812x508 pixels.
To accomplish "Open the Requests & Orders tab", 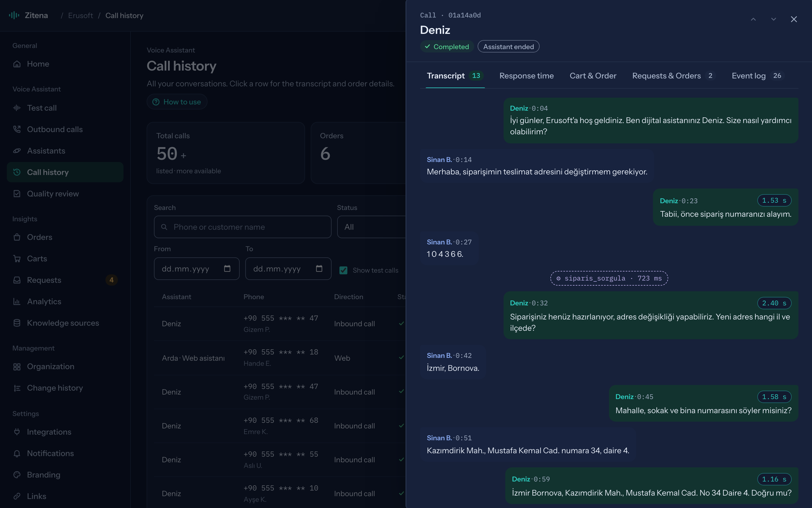I will pyautogui.click(x=674, y=76).
